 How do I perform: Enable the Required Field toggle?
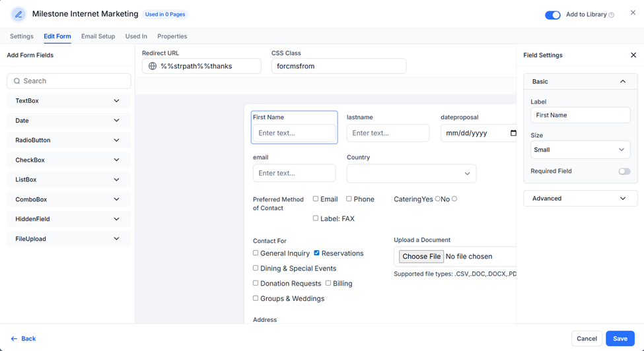pos(624,172)
